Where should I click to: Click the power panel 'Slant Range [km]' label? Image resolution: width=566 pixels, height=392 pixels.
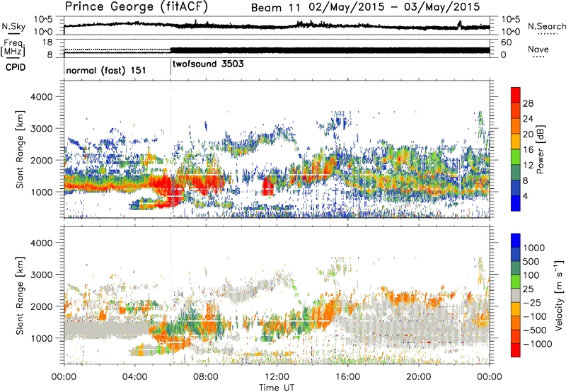click(20, 149)
